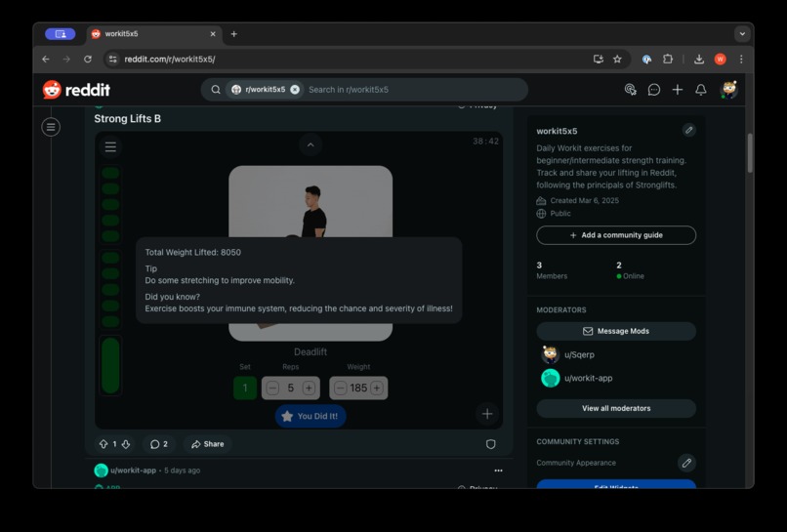This screenshot has height=532, width=787.
Task: Click Add a community guide
Action: coord(616,235)
